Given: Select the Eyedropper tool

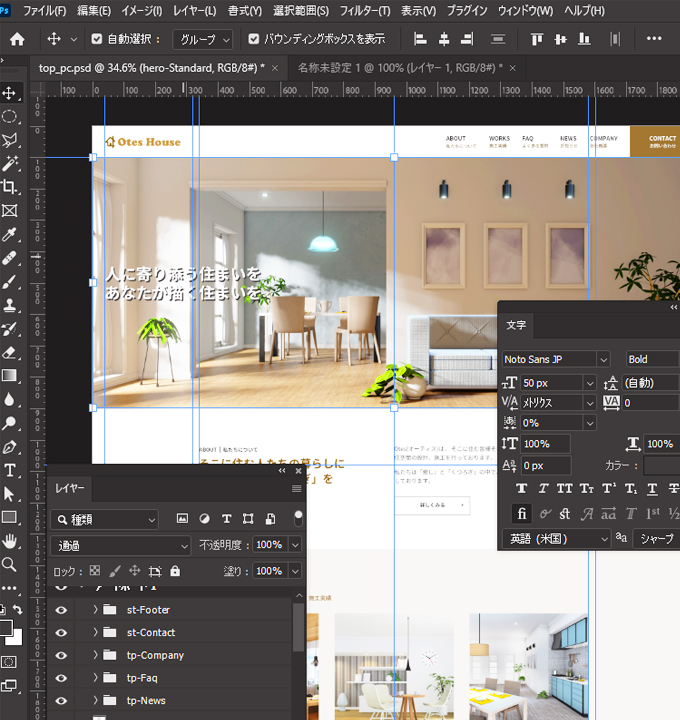Looking at the screenshot, I should [9, 234].
